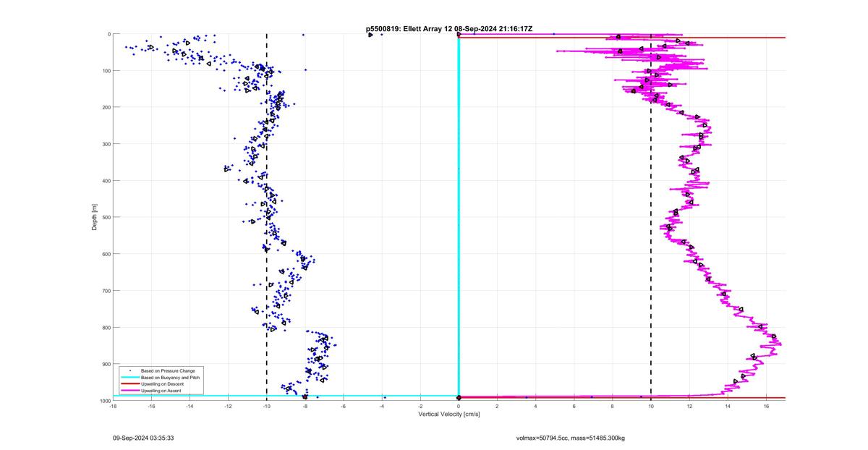
Task: Click x-axis tick label '14'
Action: 728,407
